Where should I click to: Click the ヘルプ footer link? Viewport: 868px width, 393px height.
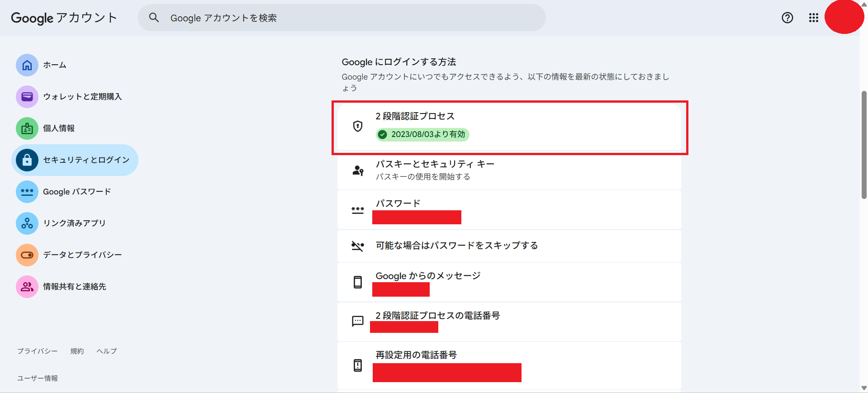[x=107, y=351]
